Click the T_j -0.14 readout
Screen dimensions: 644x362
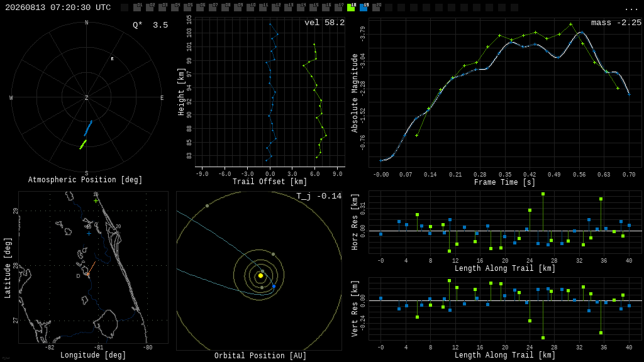[x=319, y=196]
